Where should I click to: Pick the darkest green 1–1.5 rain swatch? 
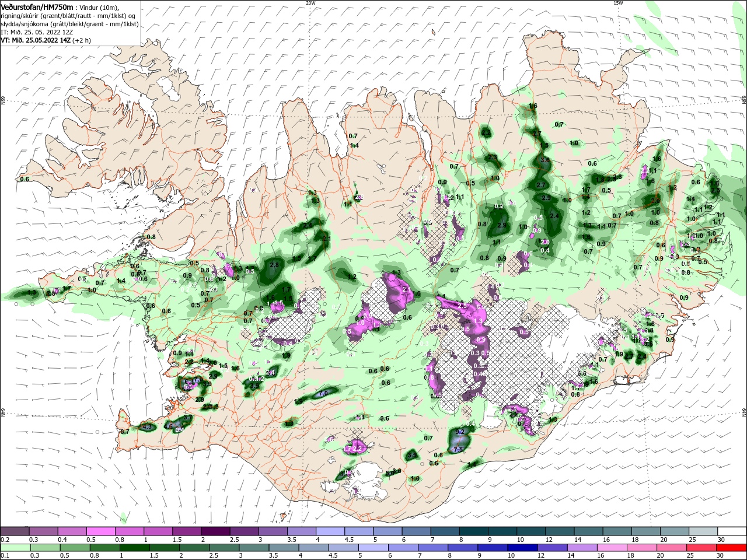[x=134, y=548]
